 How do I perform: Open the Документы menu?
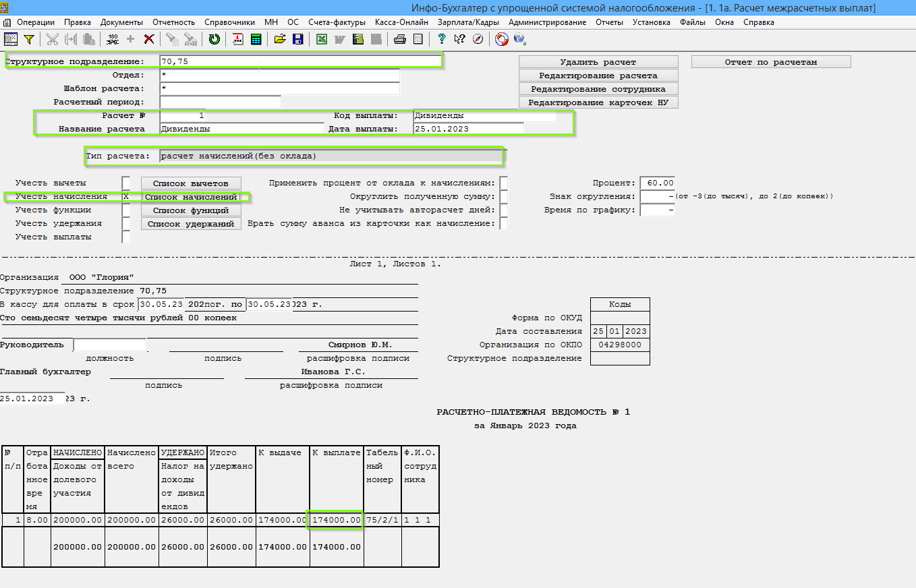coord(121,22)
